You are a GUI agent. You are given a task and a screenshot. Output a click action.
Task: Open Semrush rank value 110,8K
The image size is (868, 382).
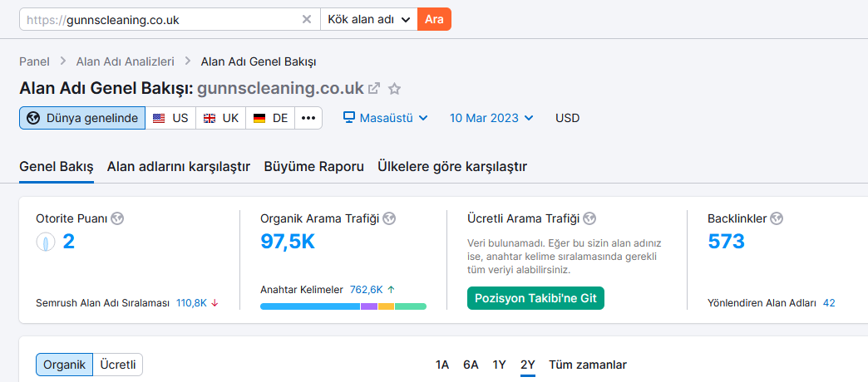pyautogui.click(x=191, y=303)
